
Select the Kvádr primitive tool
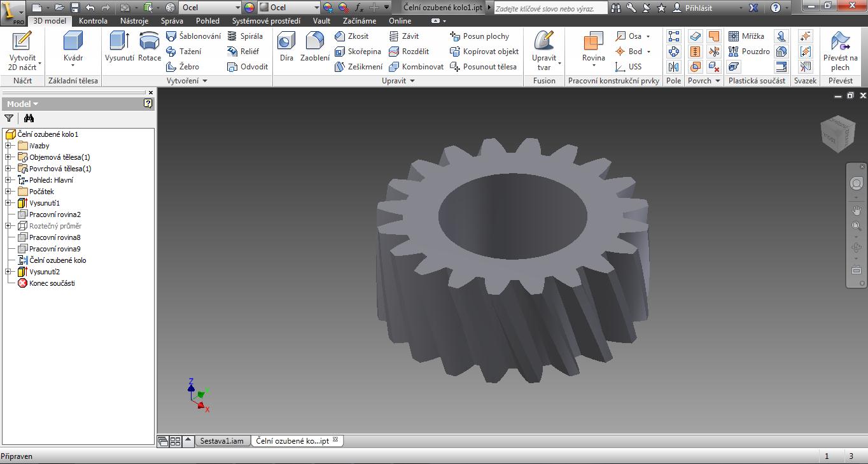click(73, 50)
